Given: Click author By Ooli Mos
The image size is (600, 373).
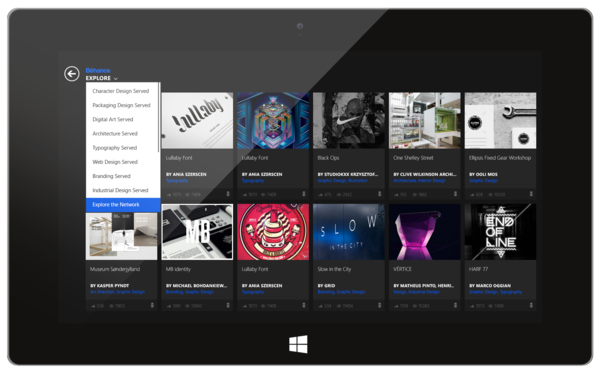Looking at the screenshot, I should (x=483, y=174).
